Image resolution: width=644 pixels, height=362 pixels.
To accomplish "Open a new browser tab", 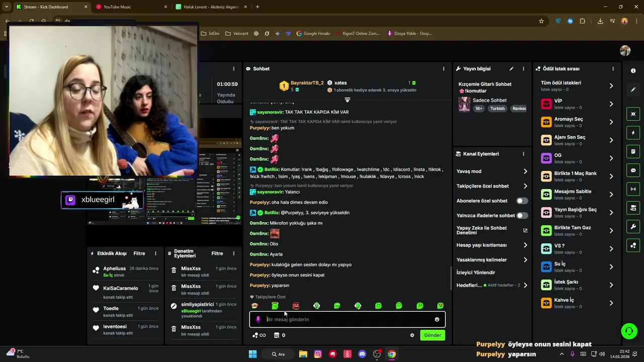I will pyautogui.click(x=258, y=7).
